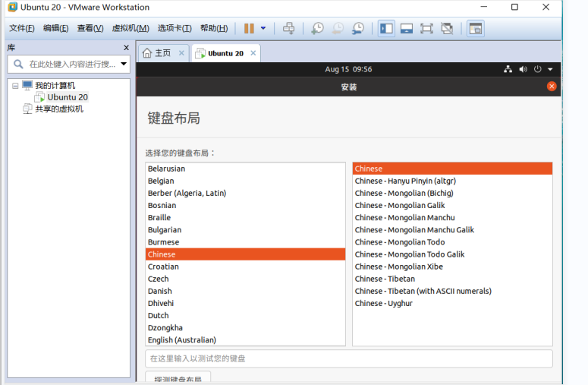The image size is (588, 385).
Task: Select Braille keyboard layout
Action: pyautogui.click(x=245, y=218)
